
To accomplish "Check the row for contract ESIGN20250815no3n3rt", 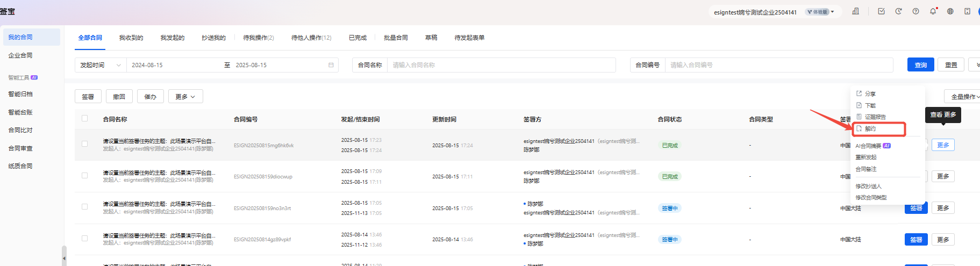I will (x=84, y=206).
